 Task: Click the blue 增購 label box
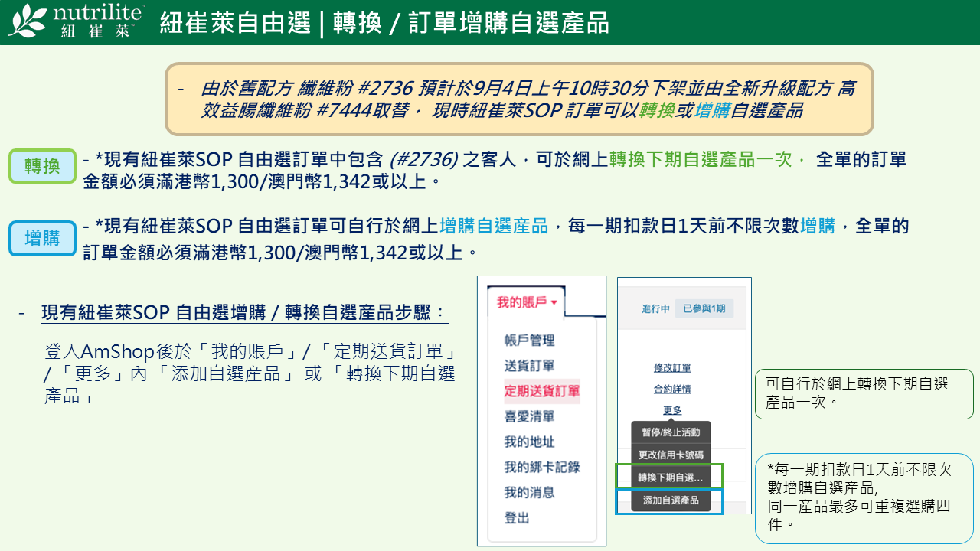tap(42, 238)
